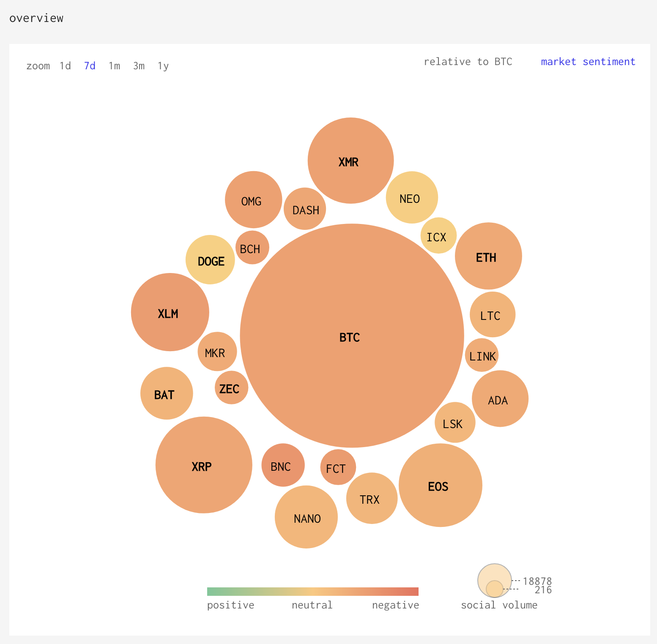
Task: Click the 'social volume' legend label
Action: coord(499,605)
